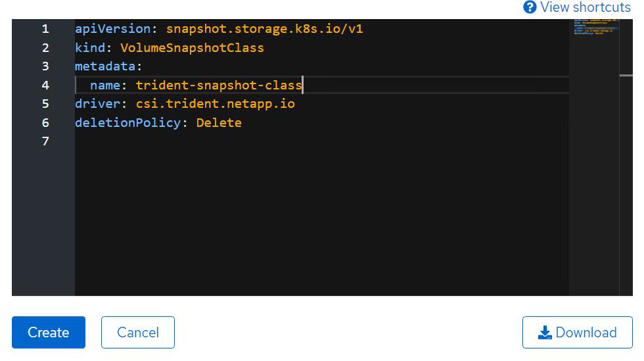This screenshot has width=644, height=361.
Task: Click line number 4 in gutter
Action: tap(45, 85)
